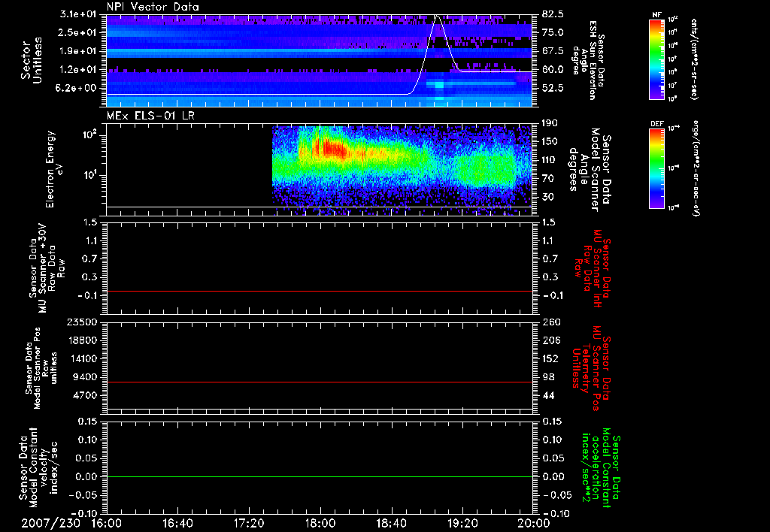Click the 75.0 elevation tick value

pyautogui.click(x=553, y=32)
